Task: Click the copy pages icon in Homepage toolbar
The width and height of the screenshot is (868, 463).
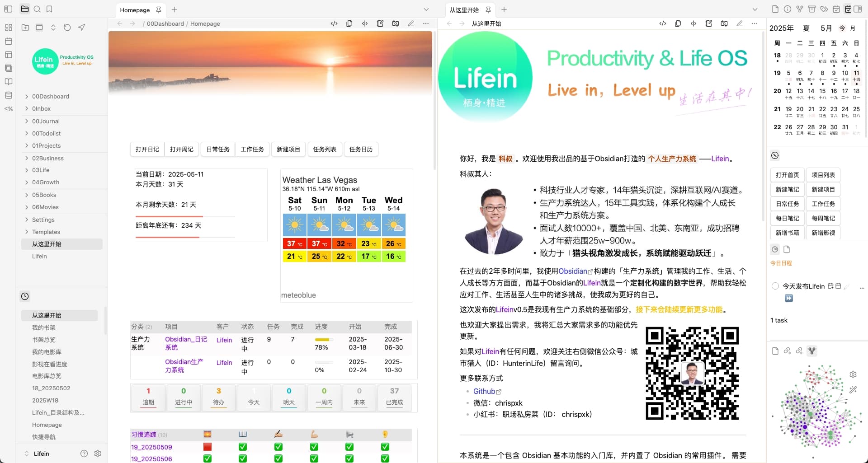Action: [349, 23]
